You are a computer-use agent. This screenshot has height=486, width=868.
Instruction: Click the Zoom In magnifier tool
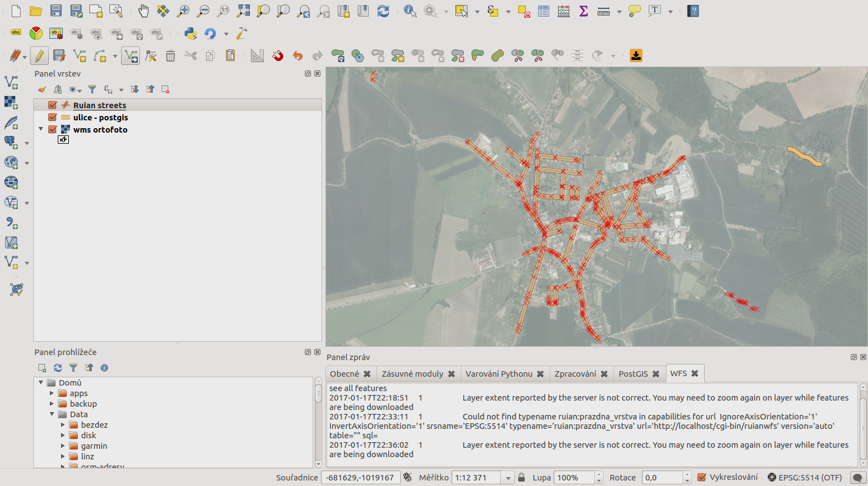pyautogui.click(x=183, y=11)
